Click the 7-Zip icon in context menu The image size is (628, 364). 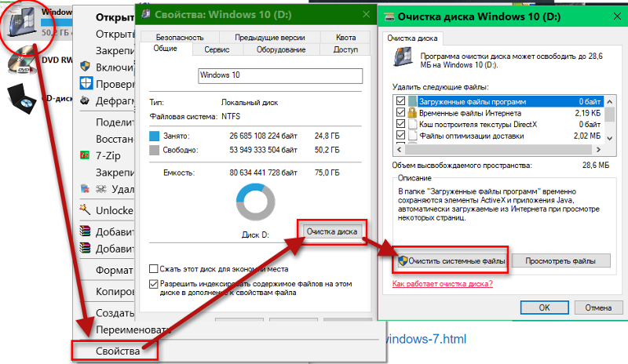point(85,155)
